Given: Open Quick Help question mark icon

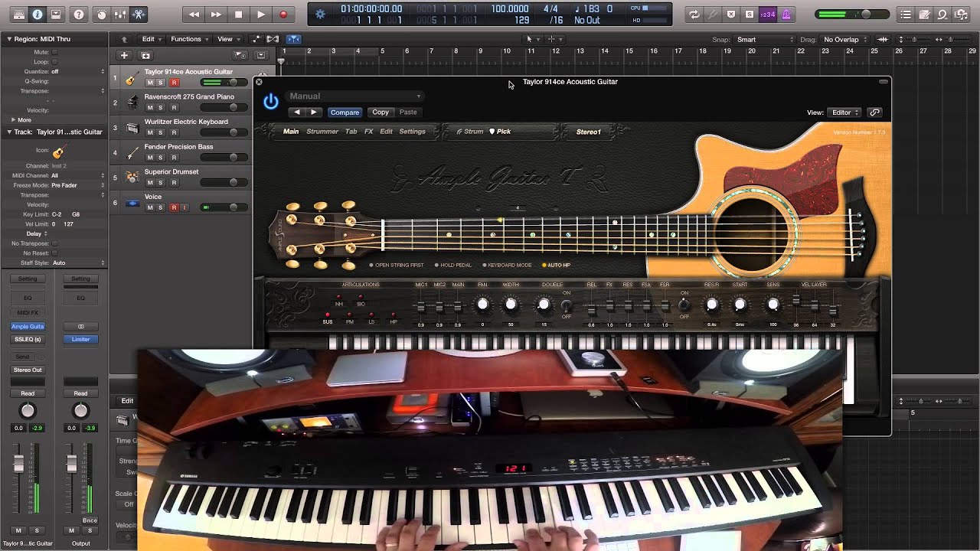Looking at the screenshot, I should coord(79,15).
